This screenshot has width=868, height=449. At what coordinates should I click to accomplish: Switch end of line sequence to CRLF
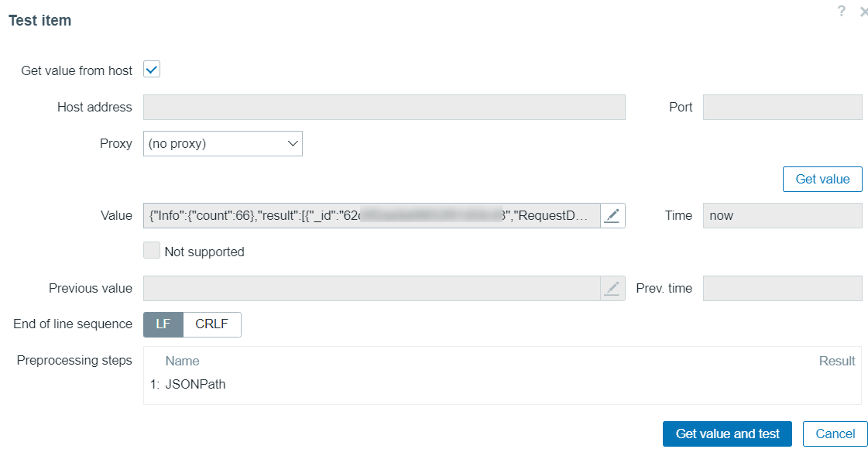tap(212, 324)
